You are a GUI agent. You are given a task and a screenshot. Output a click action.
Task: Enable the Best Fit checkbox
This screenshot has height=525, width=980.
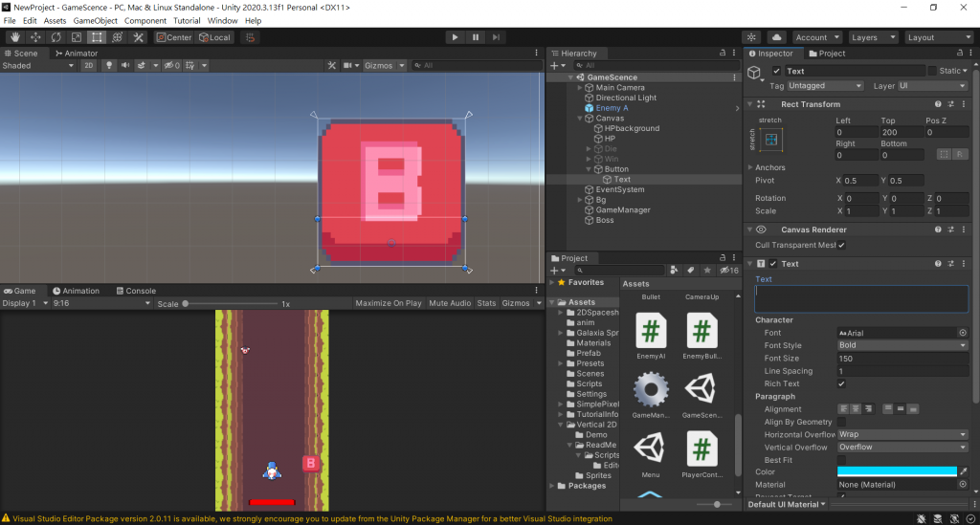(x=841, y=460)
